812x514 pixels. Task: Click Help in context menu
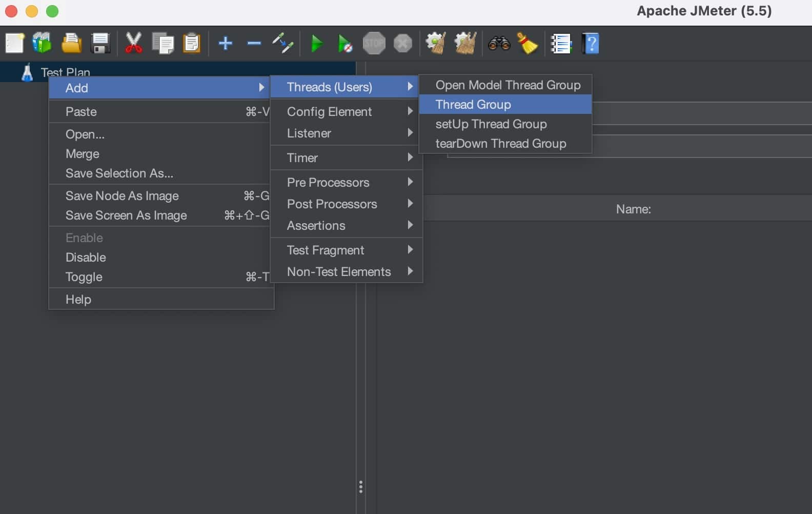click(x=161, y=299)
